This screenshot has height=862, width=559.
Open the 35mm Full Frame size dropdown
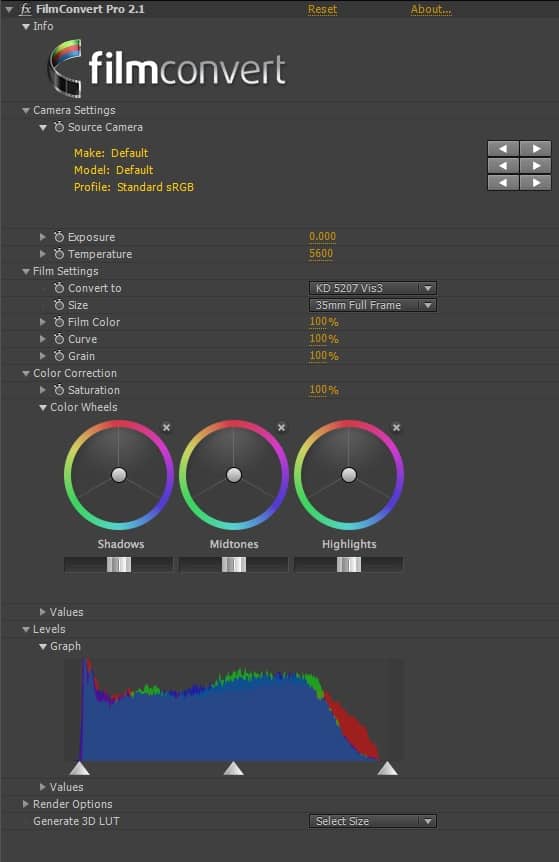pos(373,305)
